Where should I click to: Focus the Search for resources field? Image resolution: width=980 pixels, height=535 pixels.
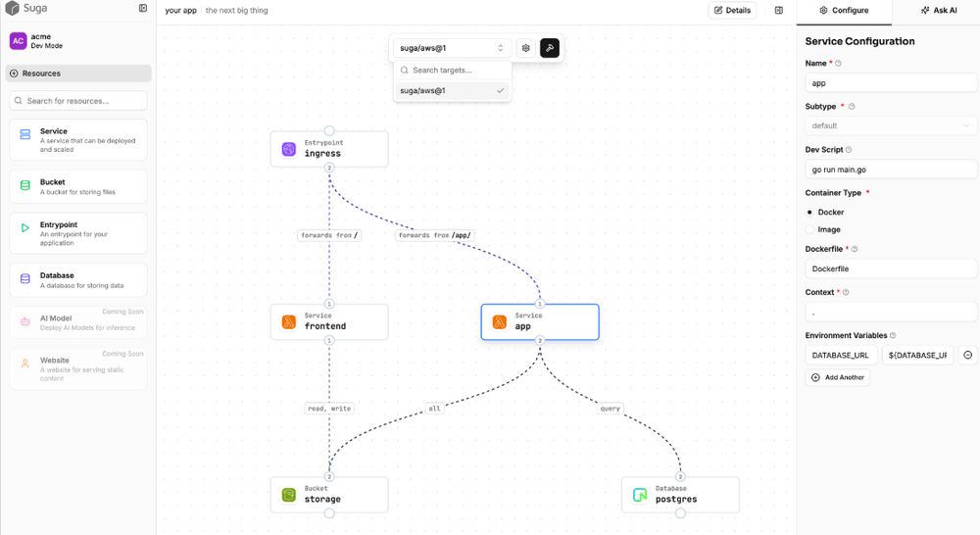pyautogui.click(x=78, y=101)
